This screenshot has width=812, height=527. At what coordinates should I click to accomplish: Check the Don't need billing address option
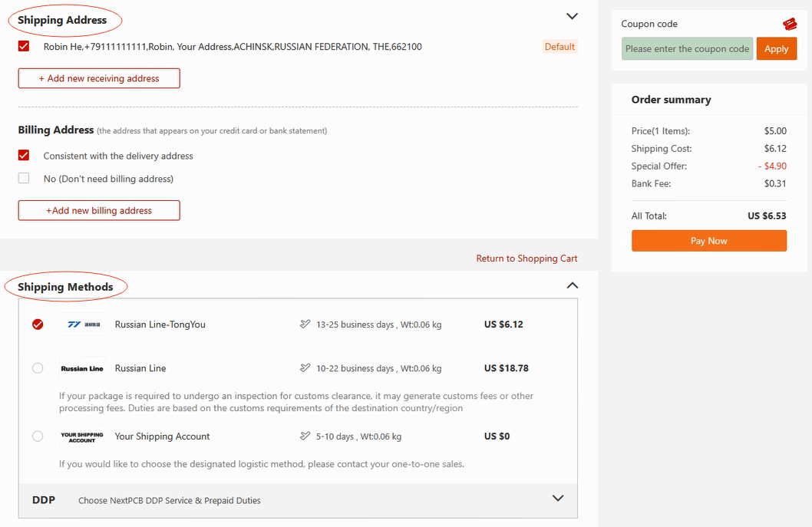point(24,179)
